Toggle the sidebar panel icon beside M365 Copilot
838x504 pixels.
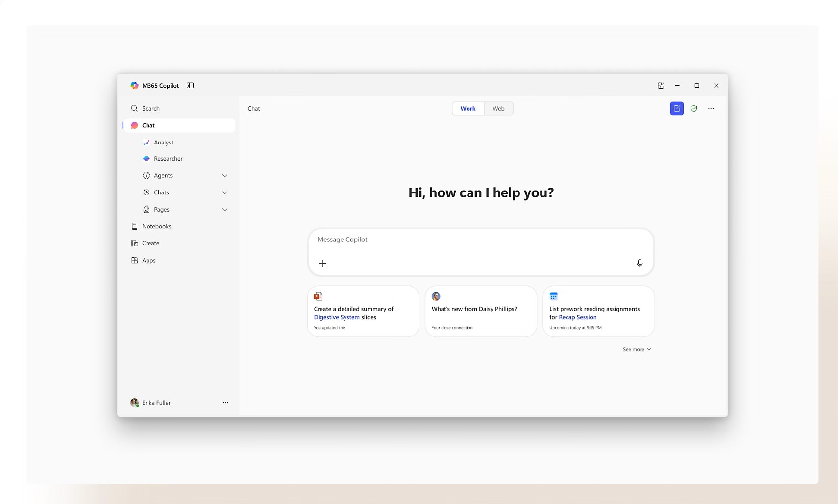tap(190, 85)
